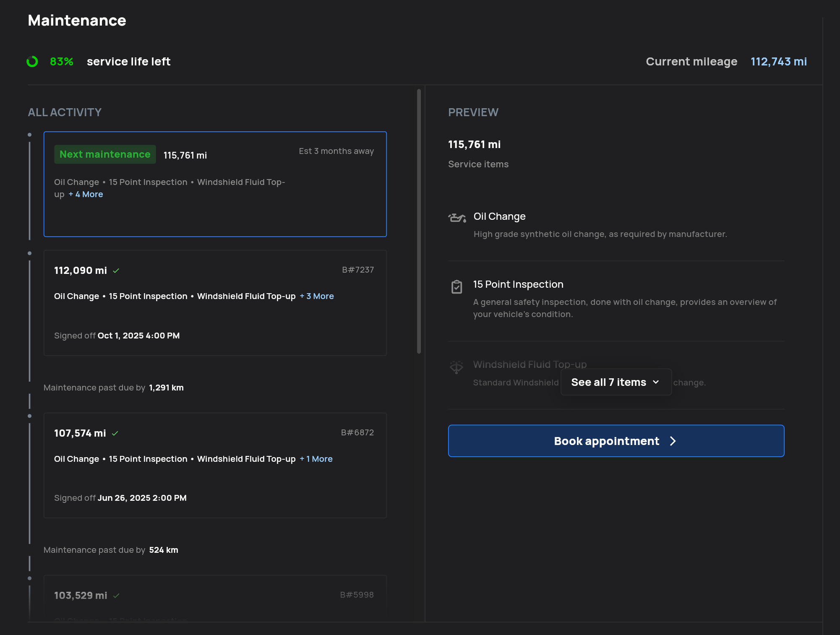Viewport: 840px width, 635px height.
Task: Expand See all 7 items dropdown
Action: [x=616, y=382]
